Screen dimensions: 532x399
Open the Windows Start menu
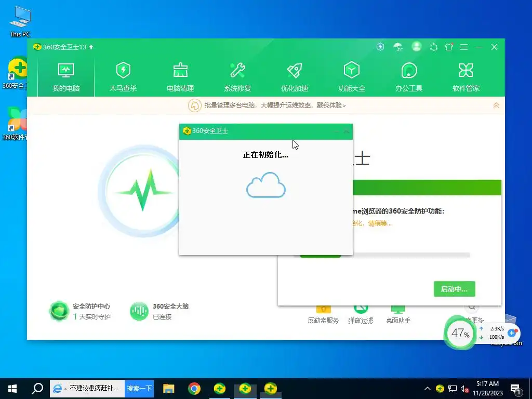point(12,389)
